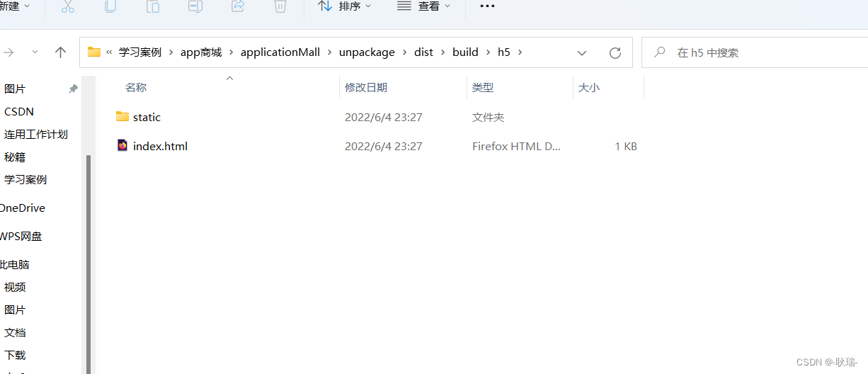
Task: Click the 在 h5 中搜索 search box
Action: (755, 52)
